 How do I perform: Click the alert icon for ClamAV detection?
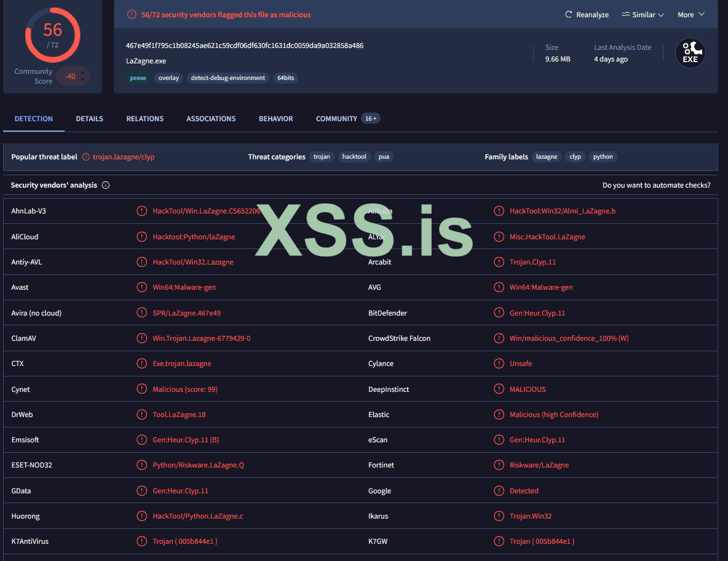141,338
